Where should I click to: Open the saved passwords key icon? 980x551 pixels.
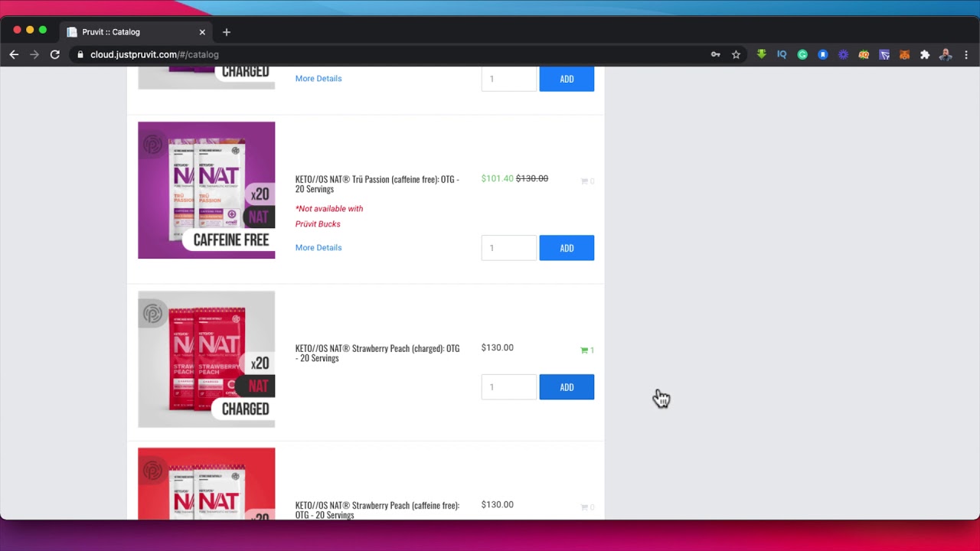click(715, 54)
